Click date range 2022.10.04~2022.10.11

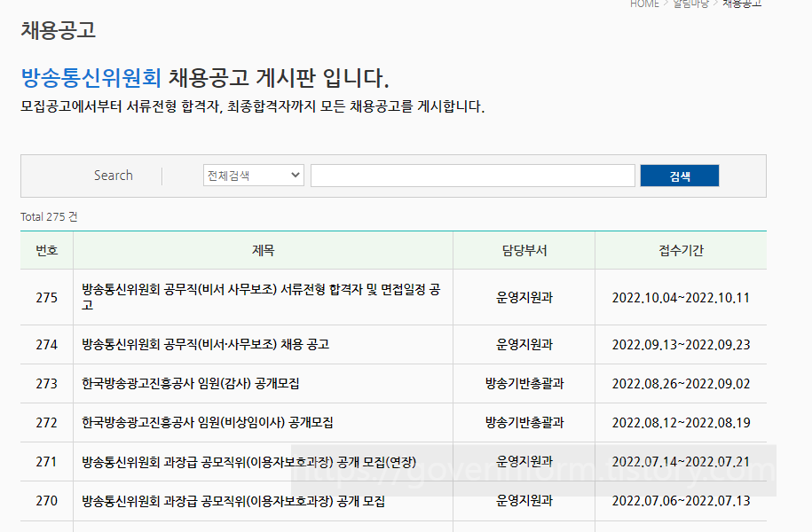click(x=681, y=298)
